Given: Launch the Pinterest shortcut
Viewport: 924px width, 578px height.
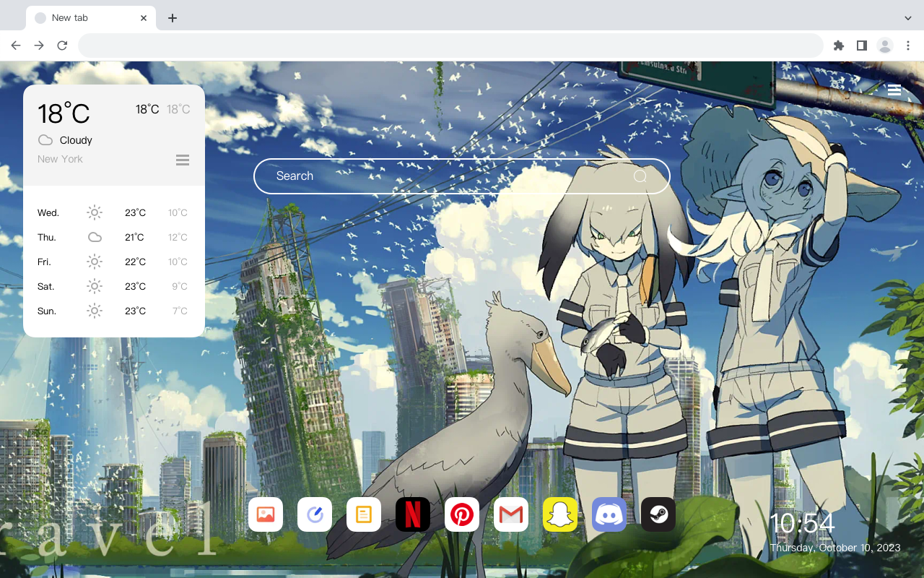Looking at the screenshot, I should tap(462, 514).
